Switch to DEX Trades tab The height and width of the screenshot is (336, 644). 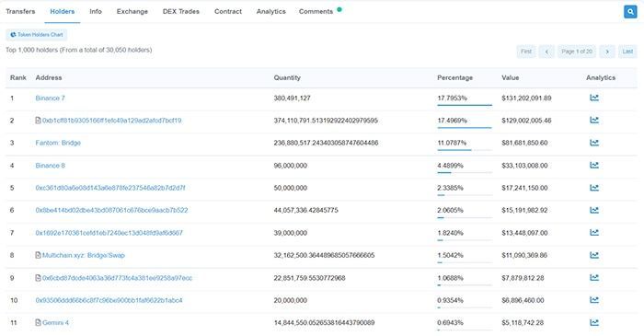[181, 11]
